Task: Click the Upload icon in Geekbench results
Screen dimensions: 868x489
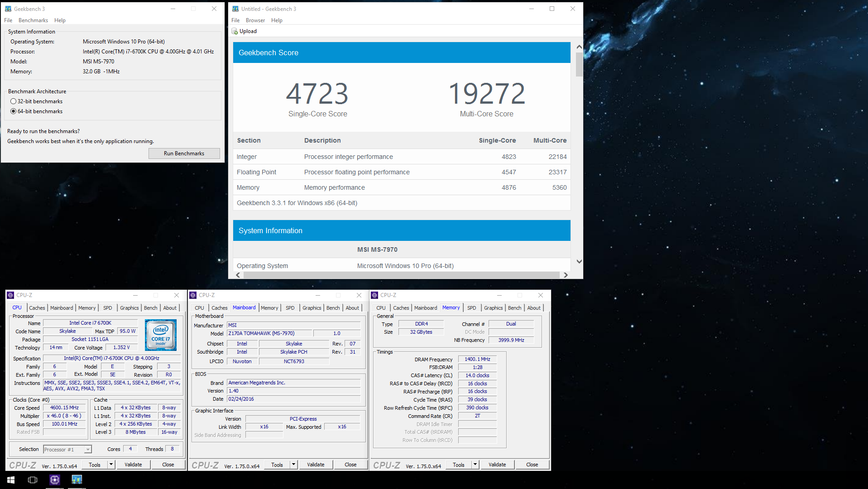Action: click(235, 31)
